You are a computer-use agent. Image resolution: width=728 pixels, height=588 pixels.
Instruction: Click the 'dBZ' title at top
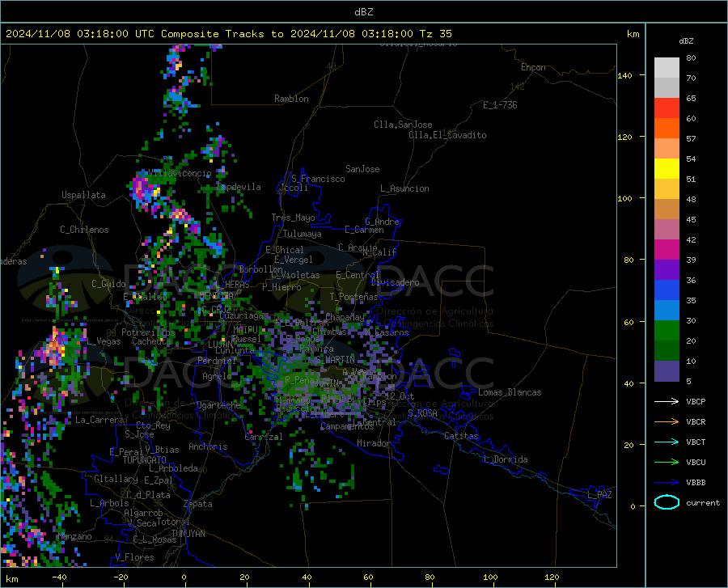(363, 12)
